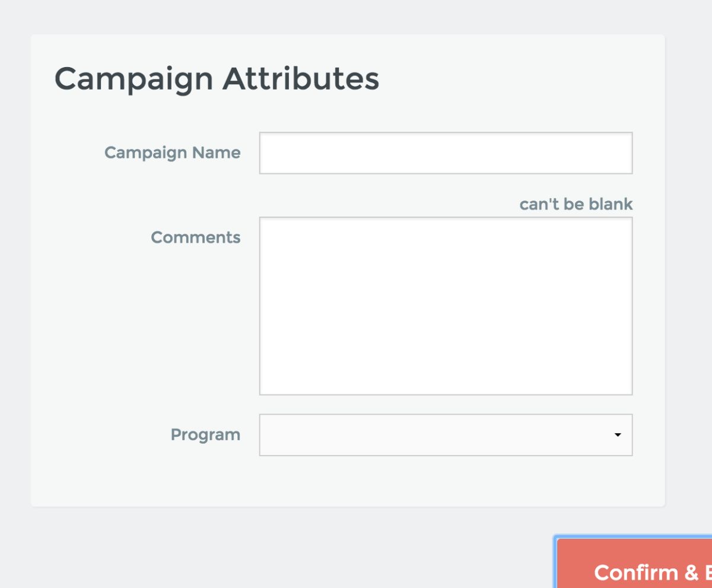Screen dimensions: 712x588
Task: Click the word "Attributes" in the panel title
Action: pyautogui.click(x=301, y=79)
